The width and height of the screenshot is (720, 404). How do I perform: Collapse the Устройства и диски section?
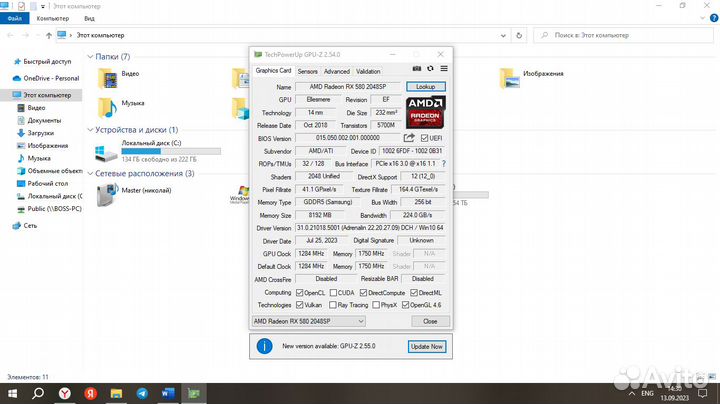[x=91, y=130]
